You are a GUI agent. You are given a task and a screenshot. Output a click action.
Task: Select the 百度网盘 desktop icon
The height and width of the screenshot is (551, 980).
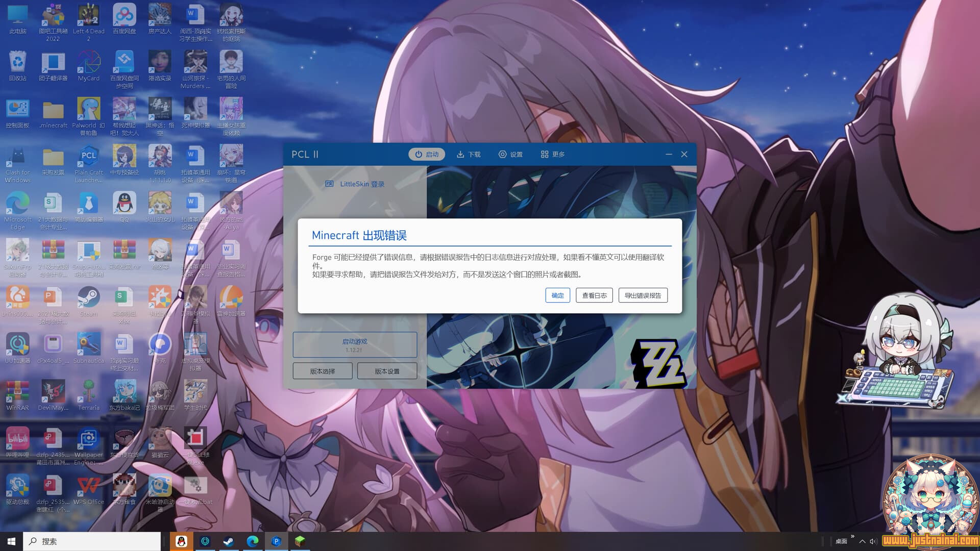click(x=124, y=20)
